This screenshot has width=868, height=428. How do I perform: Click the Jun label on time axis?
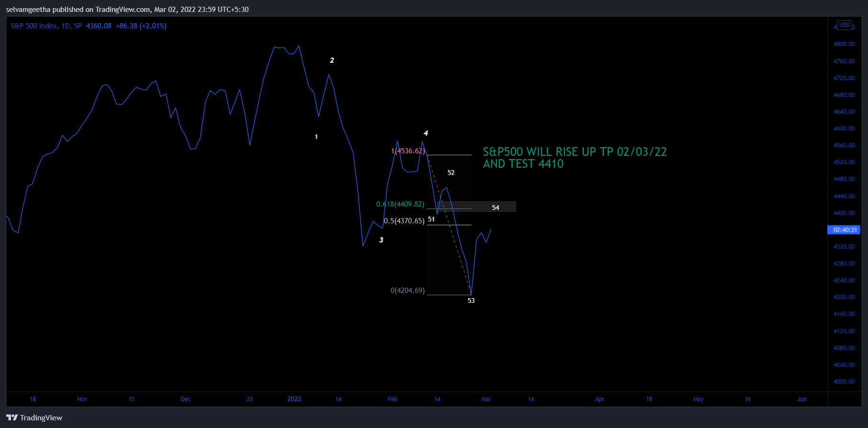802,399
